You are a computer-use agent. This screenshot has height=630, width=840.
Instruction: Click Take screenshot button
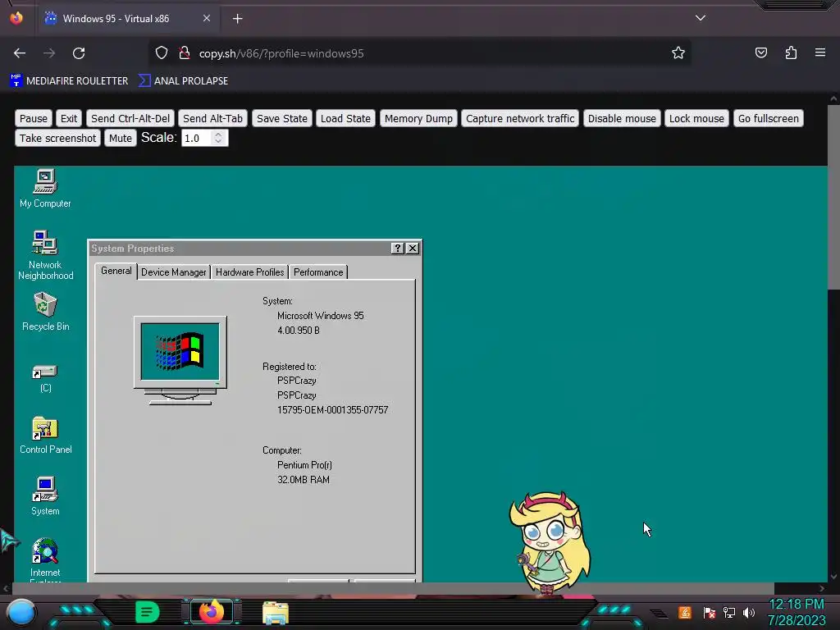[x=58, y=138]
